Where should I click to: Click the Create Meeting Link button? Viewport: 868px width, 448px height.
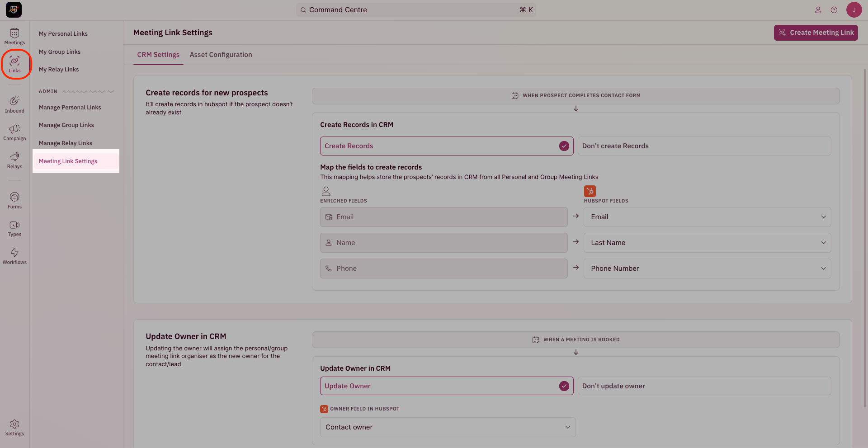pyautogui.click(x=816, y=33)
